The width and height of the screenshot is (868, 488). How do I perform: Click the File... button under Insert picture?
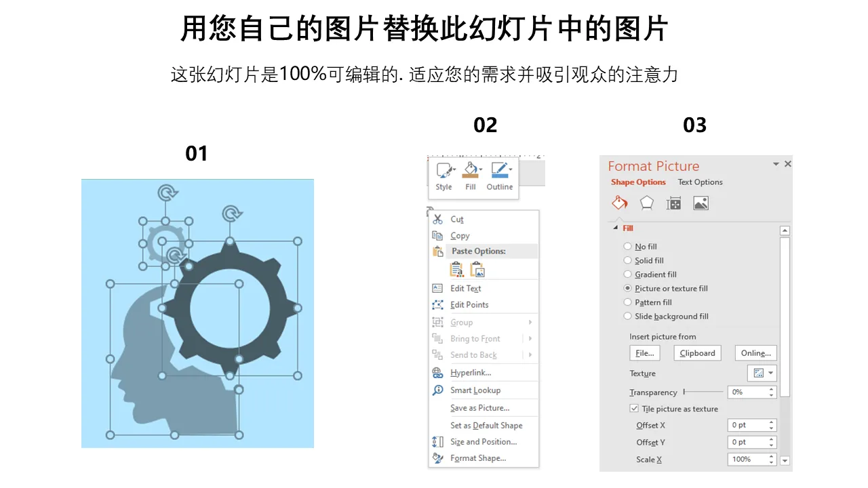pyautogui.click(x=645, y=353)
